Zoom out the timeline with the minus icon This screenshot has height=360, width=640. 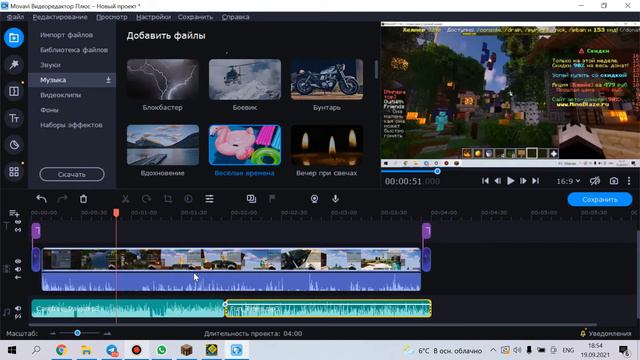(53, 333)
